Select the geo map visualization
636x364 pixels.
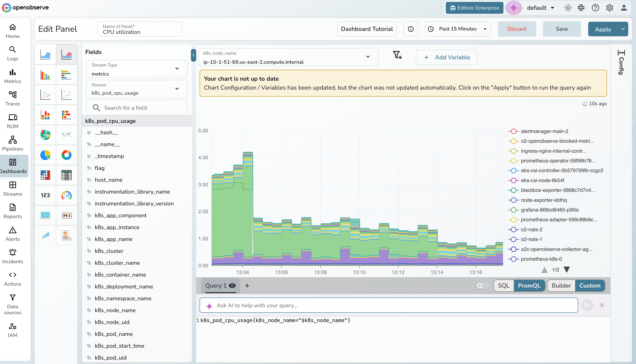tap(45, 135)
